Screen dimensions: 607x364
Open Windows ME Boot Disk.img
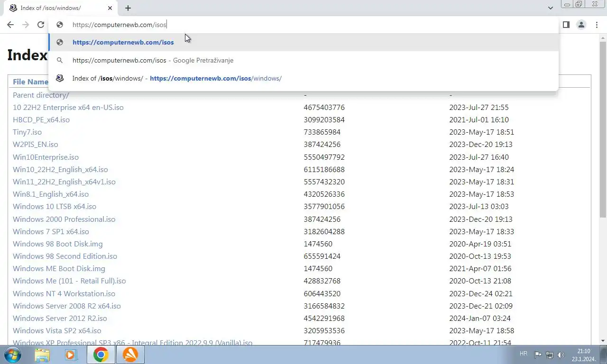point(59,268)
